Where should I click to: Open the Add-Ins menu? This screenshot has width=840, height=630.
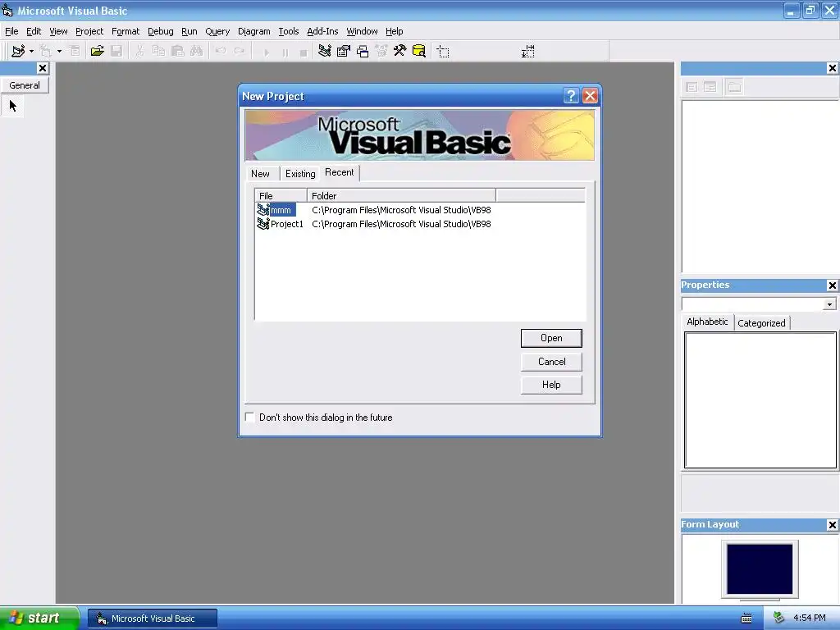(322, 31)
